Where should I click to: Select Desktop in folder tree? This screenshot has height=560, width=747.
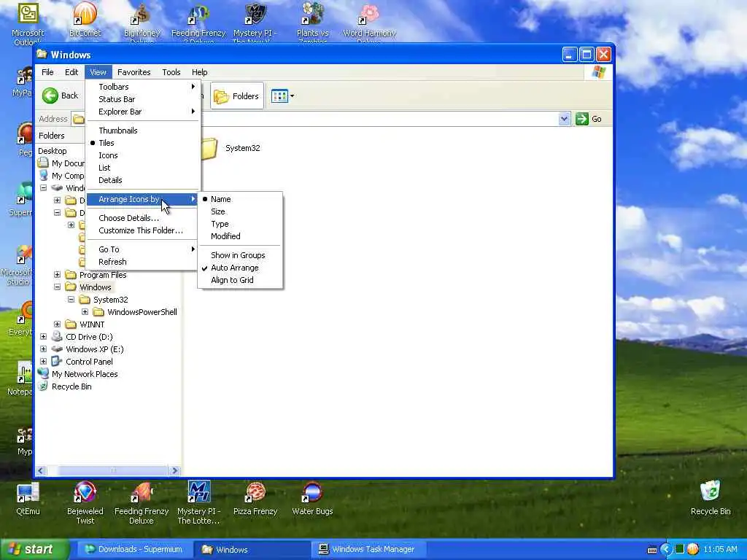(x=53, y=151)
